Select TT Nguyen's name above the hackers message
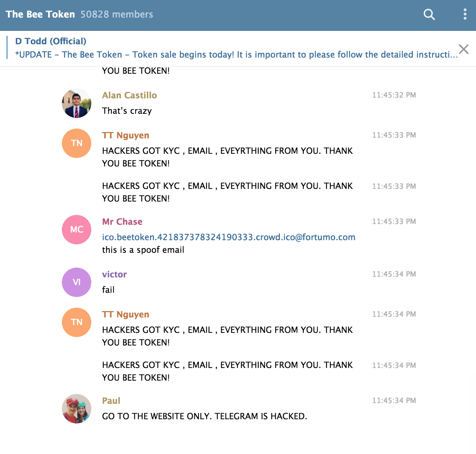 (x=125, y=135)
